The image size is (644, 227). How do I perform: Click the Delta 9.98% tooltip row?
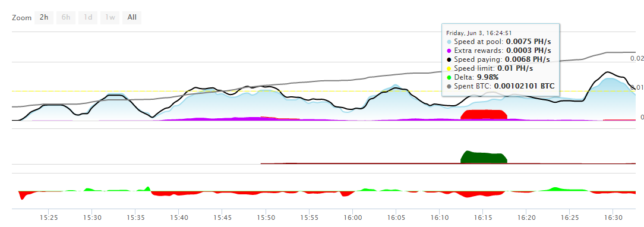pyautogui.click(x=472, y=77)
